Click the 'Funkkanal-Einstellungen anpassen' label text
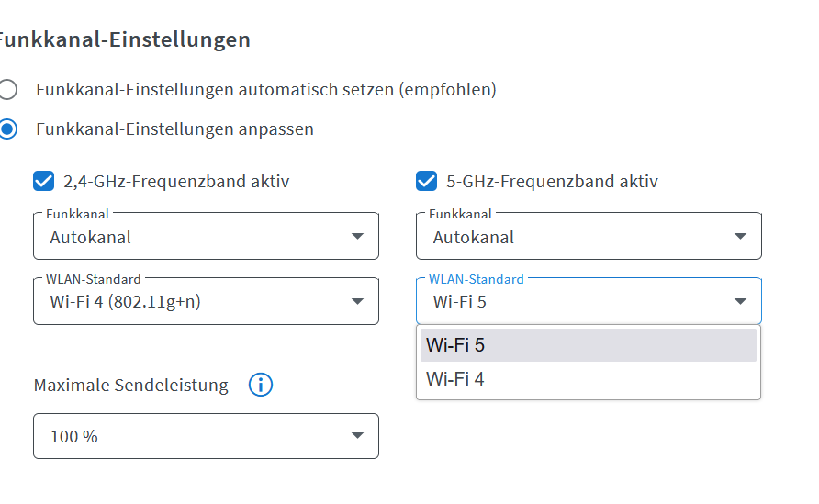 (174, 129)
